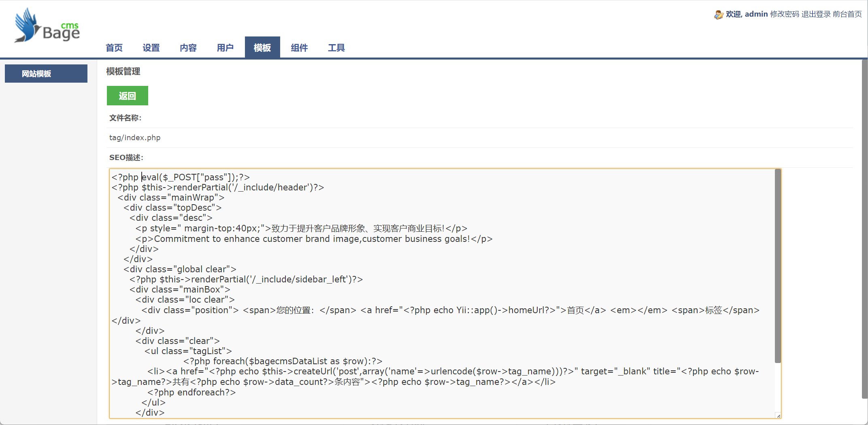Switch to the 内容 tab

188,47
